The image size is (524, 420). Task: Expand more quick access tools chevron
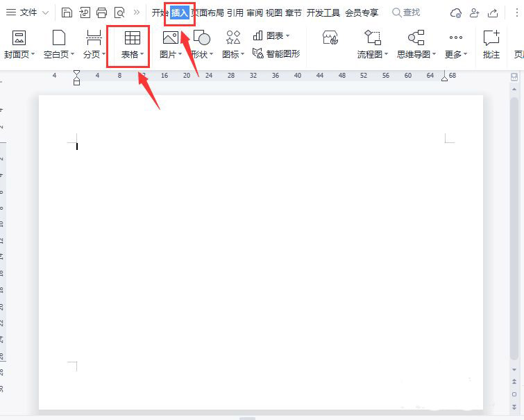[136, 12]
